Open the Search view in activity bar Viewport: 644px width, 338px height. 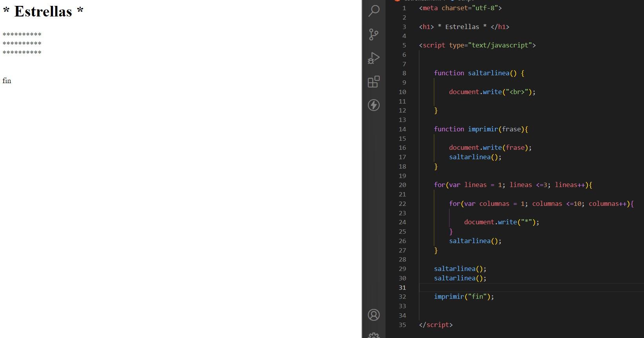(x=374, y=11)
